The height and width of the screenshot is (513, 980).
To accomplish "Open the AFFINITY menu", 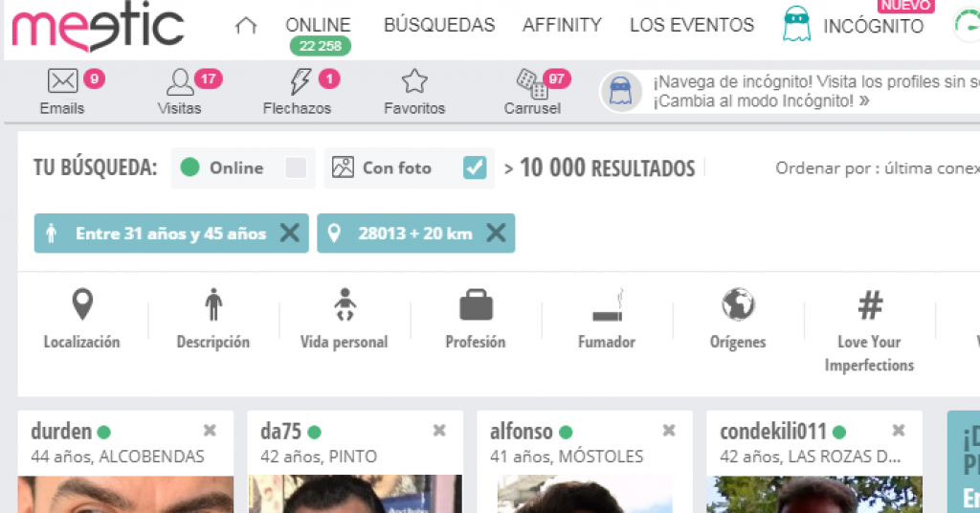I will [562, 25].
